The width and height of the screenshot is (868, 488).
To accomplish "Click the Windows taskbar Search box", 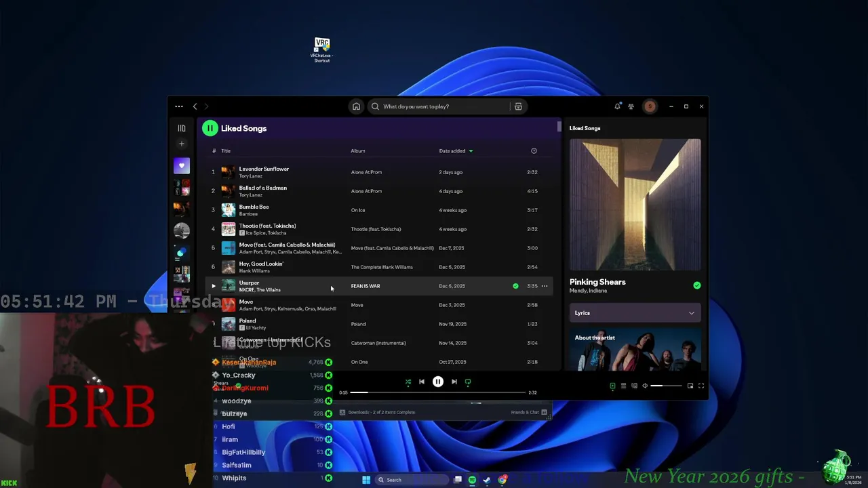I will point(412,480).
